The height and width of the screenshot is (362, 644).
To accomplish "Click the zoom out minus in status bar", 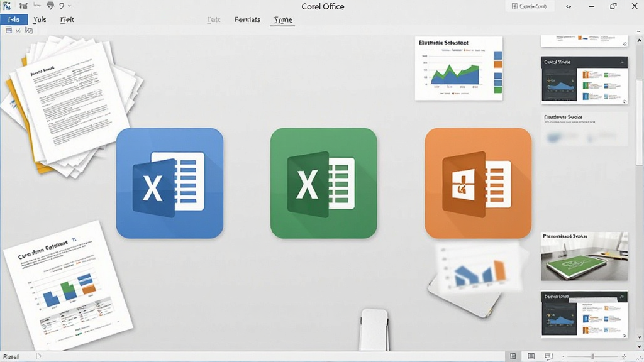I will pos(563,356).
